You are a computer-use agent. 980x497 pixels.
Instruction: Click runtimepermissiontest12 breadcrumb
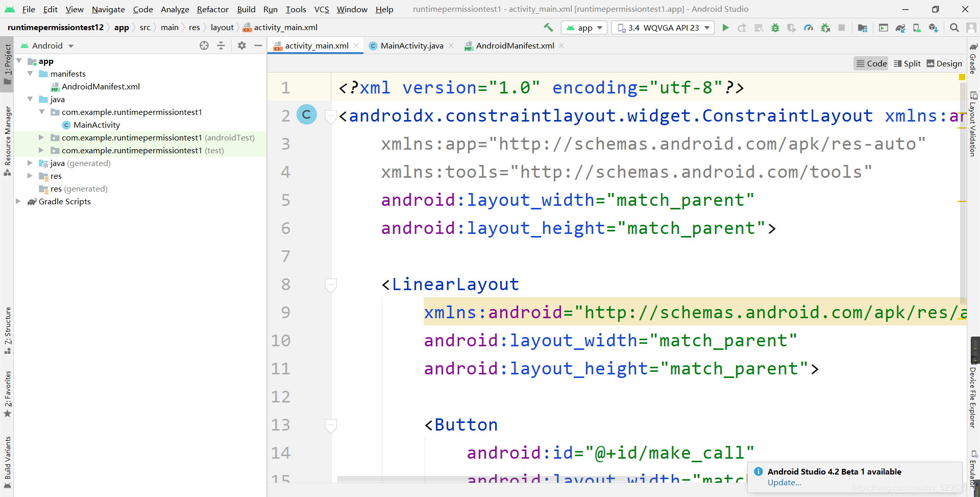pyautogui.click(x=56, y=28)
